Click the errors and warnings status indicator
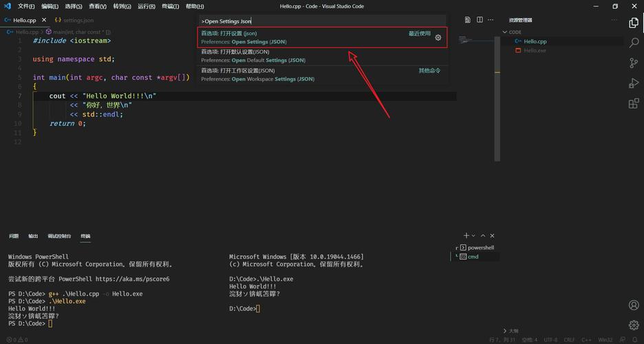 click(17, 339)
